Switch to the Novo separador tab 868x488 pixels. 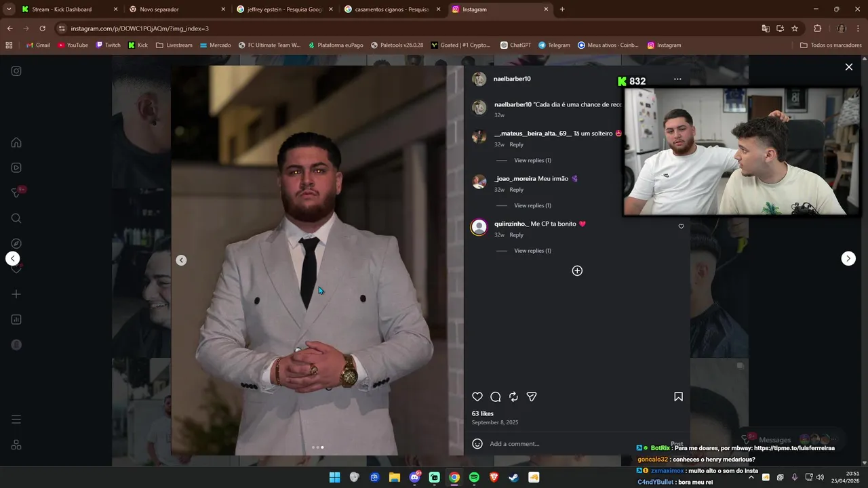click(178, 9)
